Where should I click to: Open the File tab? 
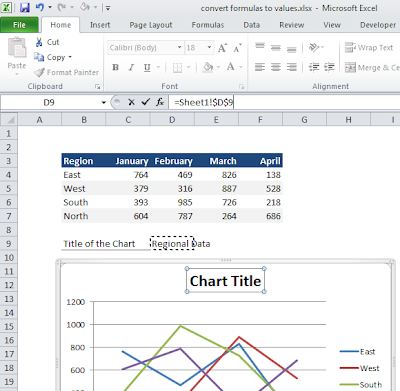19,25
